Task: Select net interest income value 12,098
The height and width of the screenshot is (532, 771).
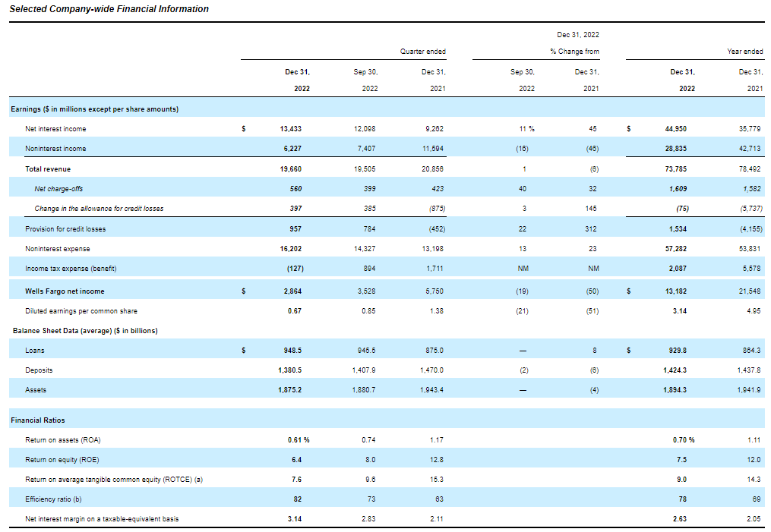Action: tap(365, 129)
